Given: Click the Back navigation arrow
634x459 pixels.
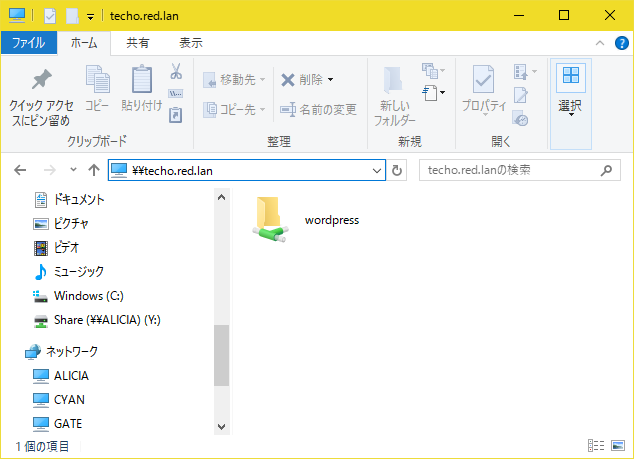Looking at the screenshot, I should (x=20, y=170).
